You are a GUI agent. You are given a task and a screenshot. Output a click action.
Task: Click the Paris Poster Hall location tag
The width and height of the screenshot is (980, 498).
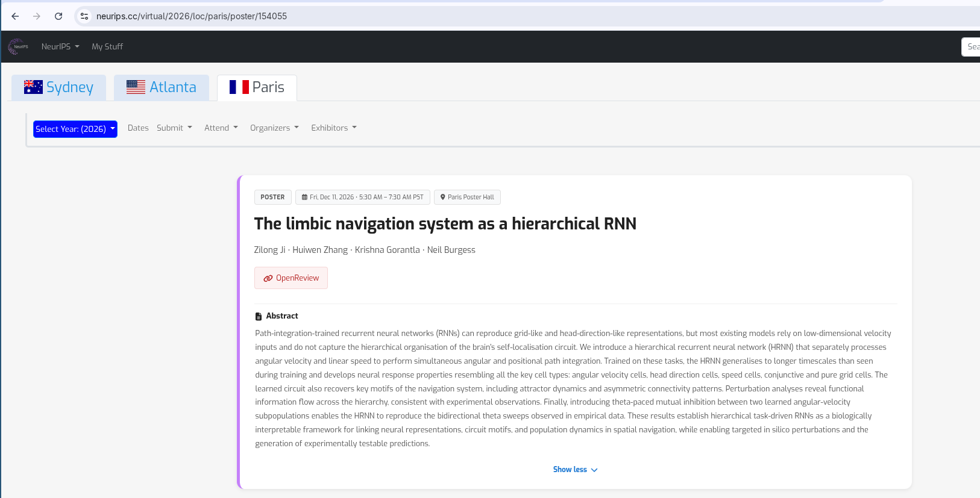pos(467,198)
